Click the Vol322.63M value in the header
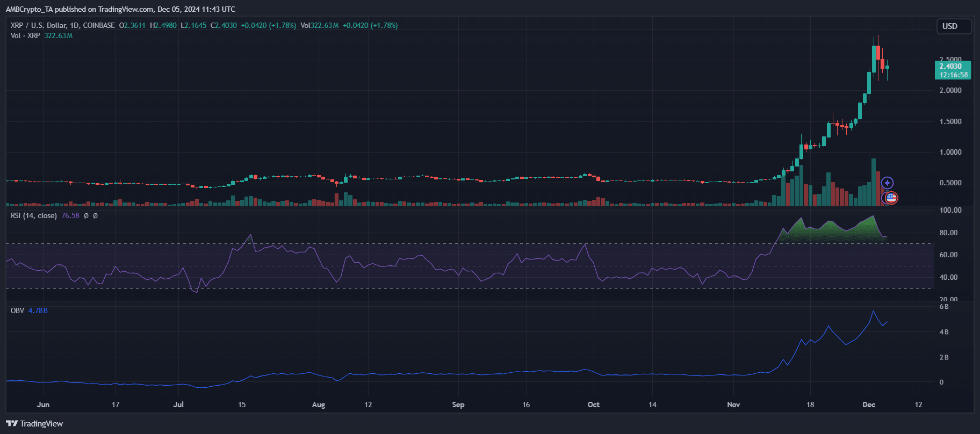The height and width of the screenshot is (434, 980). pos(320,25)
